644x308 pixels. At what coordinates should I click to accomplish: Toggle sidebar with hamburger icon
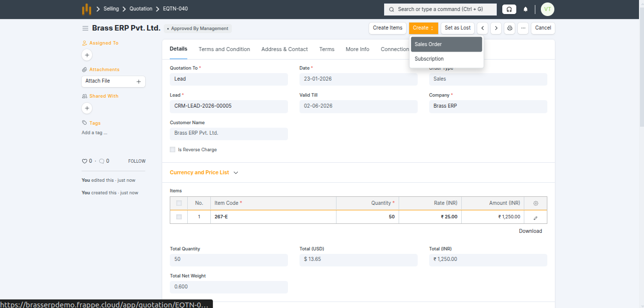pyautogui.click(x=85, y=29)
